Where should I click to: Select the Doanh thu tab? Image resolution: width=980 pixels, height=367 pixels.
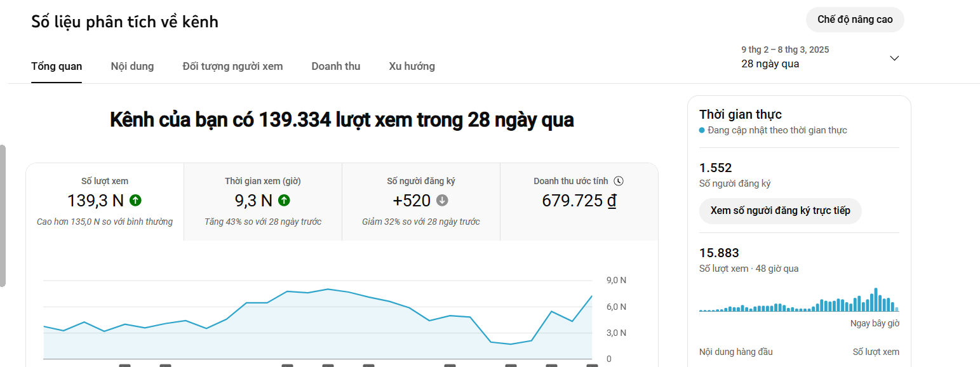tap(335, 66)
